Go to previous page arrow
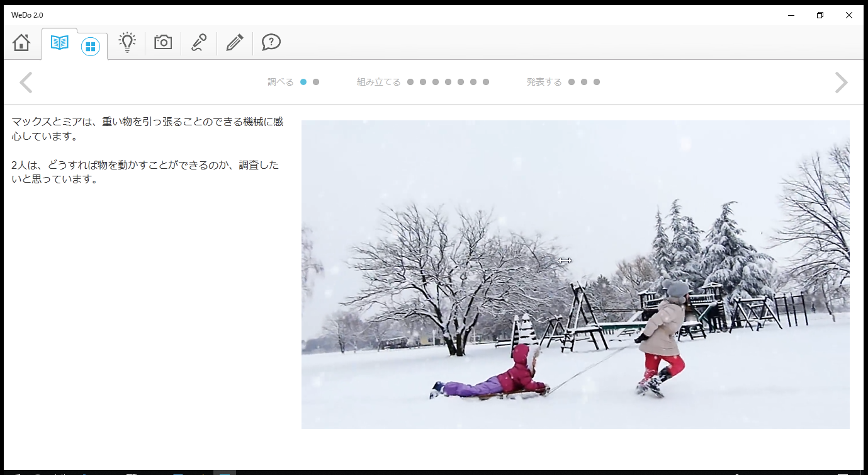This screenshot has width=868, height=475. coord(26,83)
